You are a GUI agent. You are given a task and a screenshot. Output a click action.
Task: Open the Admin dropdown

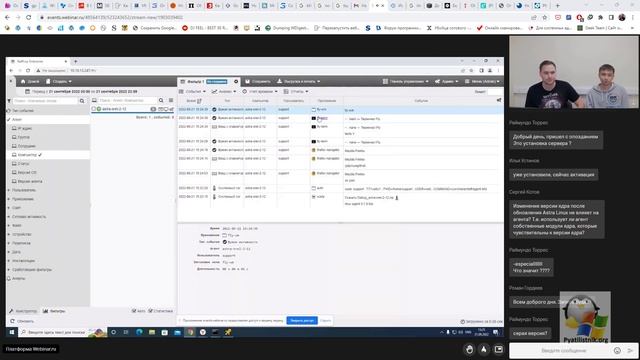446,81
